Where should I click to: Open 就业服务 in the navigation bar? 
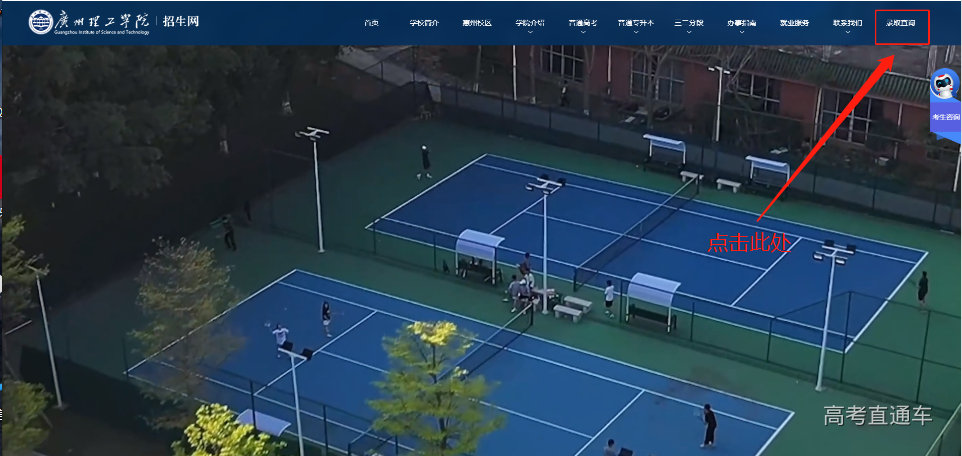(795, 23)
